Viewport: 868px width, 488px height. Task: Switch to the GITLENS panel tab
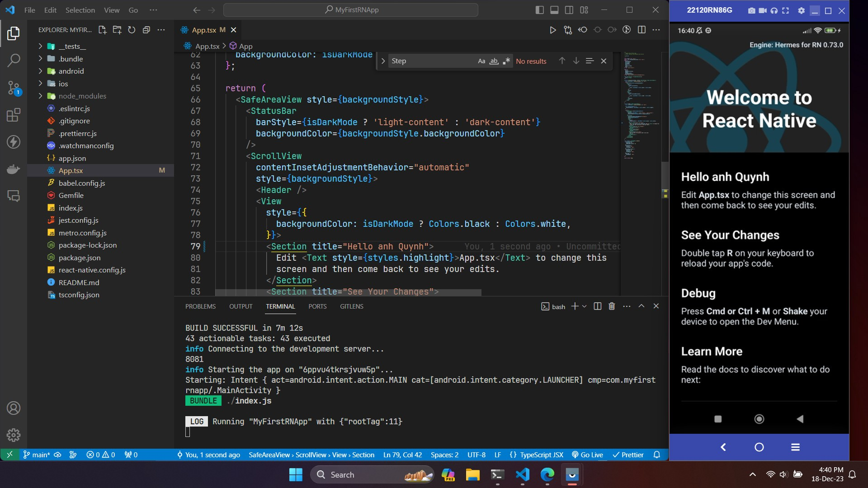coord(352,306)
